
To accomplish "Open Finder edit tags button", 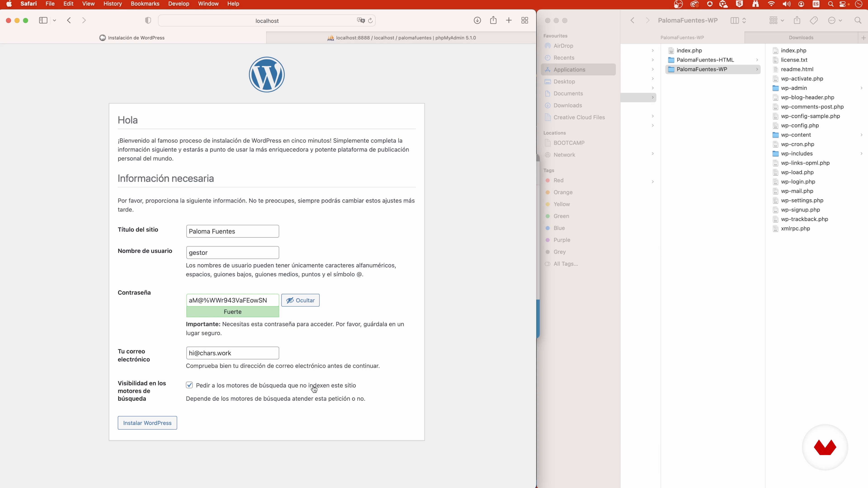I will click(x=814, y=21).
